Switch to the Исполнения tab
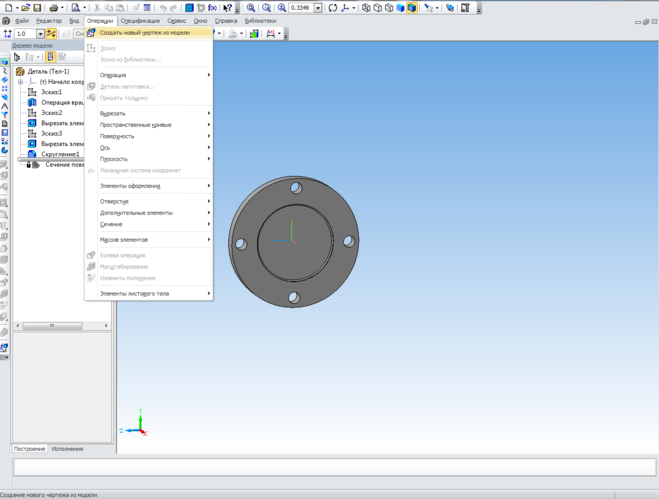Viewport: 659px width, 499px height. (67, 449)
